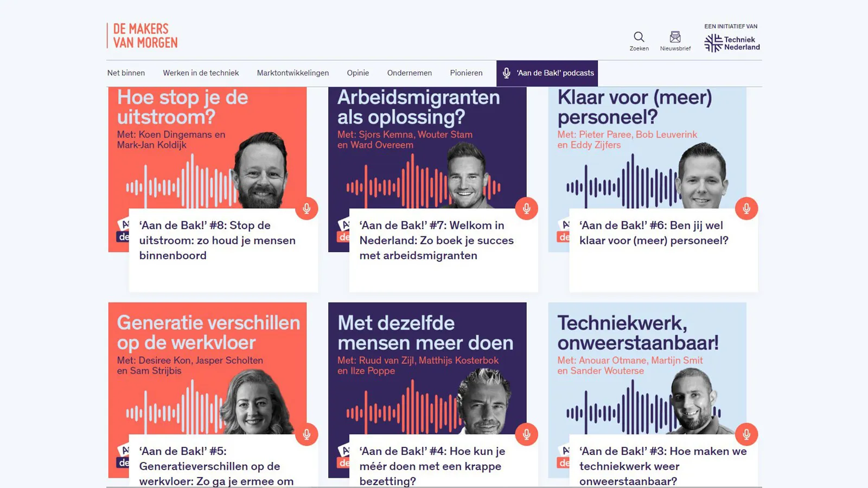Open article #4 Hoe kun je méér doen
Viewport: 868px width, 488px height.
(x=432, y=466)
